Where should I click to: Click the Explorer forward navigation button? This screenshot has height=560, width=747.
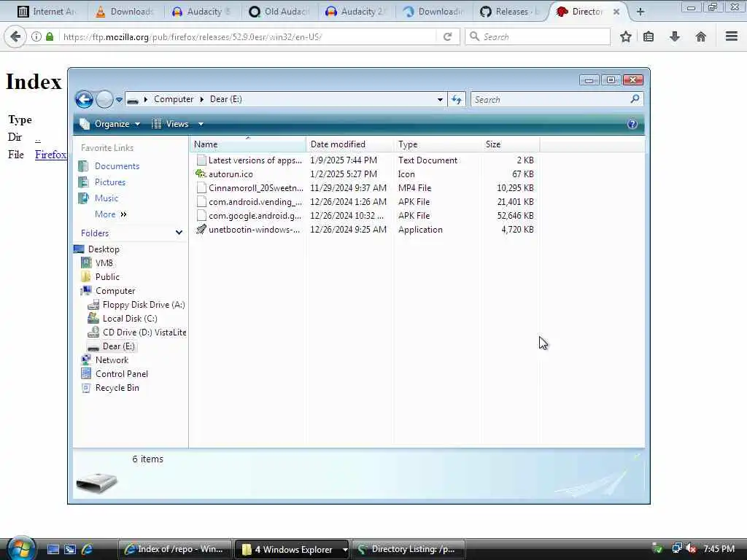(104, 99)
